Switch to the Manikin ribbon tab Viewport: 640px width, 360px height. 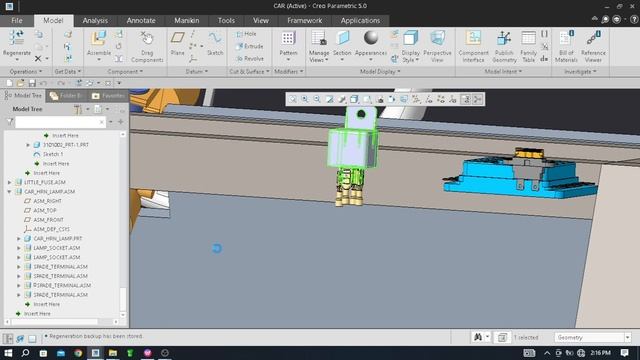[x=187, y=20]
